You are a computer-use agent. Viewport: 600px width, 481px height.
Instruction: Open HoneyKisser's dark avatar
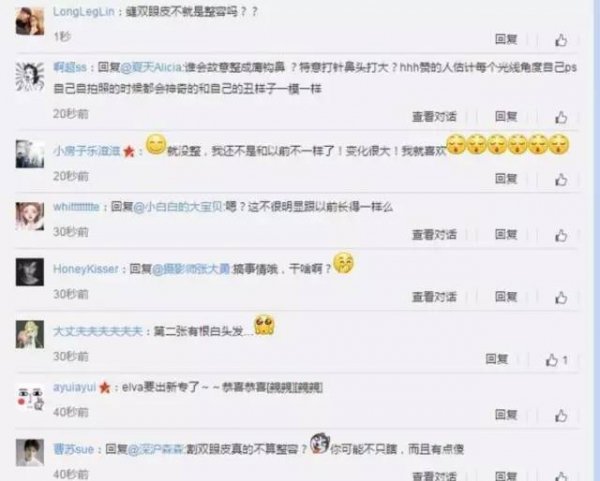pos(30,272)
